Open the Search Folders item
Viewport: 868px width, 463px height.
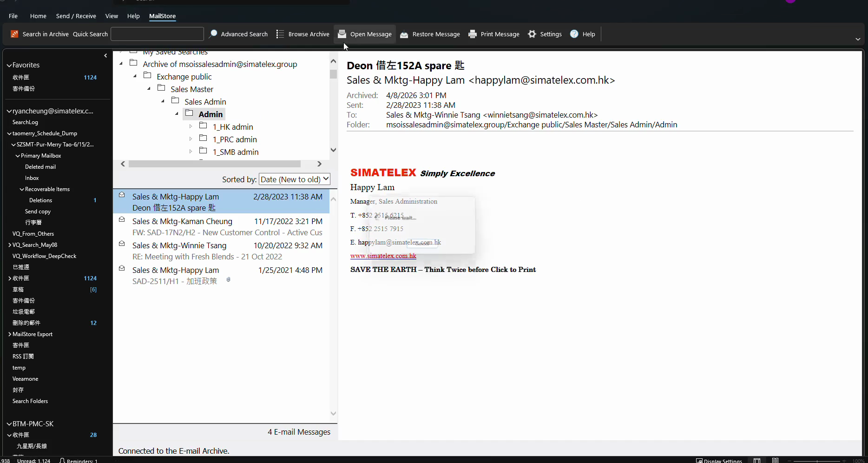[30, 401]
